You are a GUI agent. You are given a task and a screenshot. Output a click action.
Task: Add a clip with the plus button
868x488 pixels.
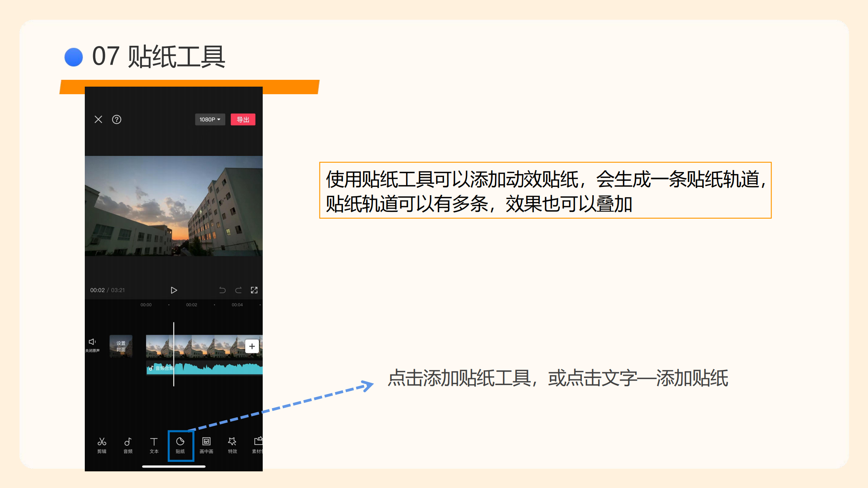click(x=252, y=346)
